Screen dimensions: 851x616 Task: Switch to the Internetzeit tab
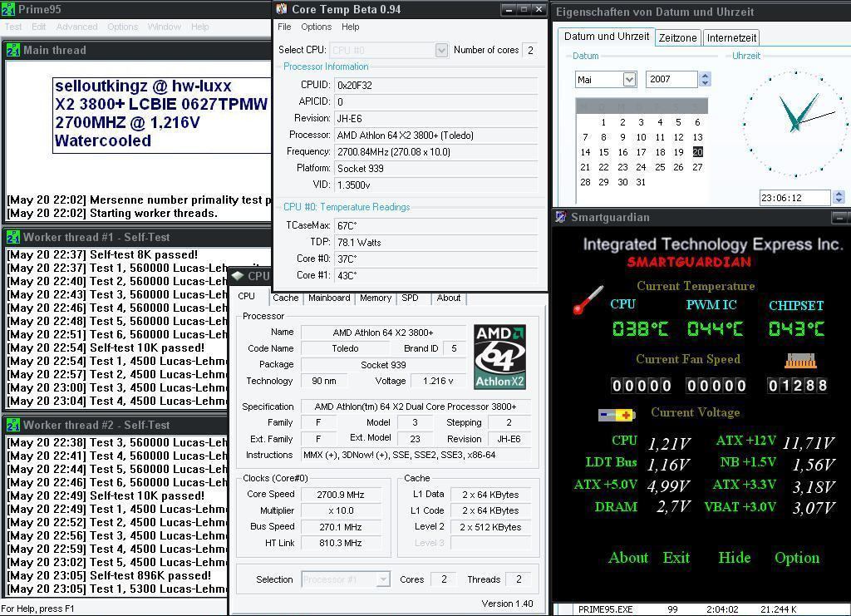click(x=731, y=37)
